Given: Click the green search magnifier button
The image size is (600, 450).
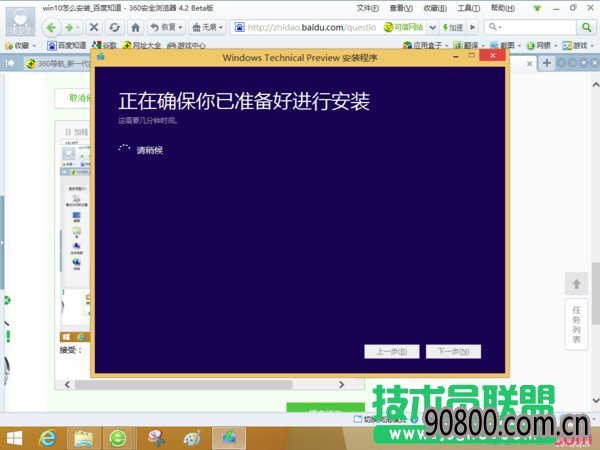Looking at the screenshot, I should [586, 27].
